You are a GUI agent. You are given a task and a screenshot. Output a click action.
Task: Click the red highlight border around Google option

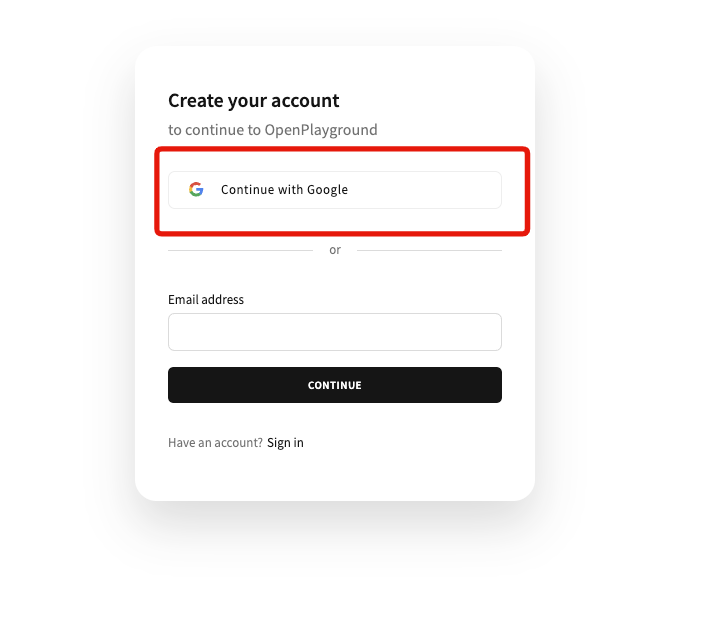[x=342, y=149]
